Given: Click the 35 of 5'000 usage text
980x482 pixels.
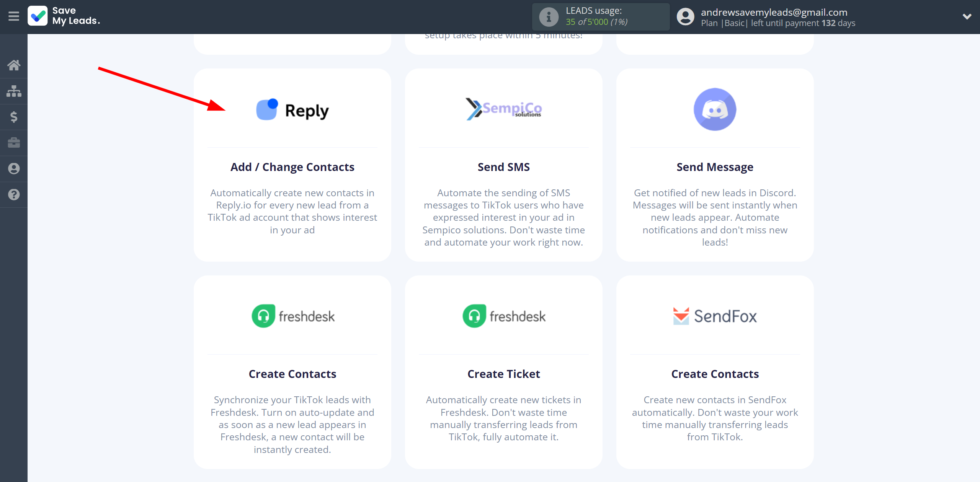Looking at the screenshot, I should 596,22.
